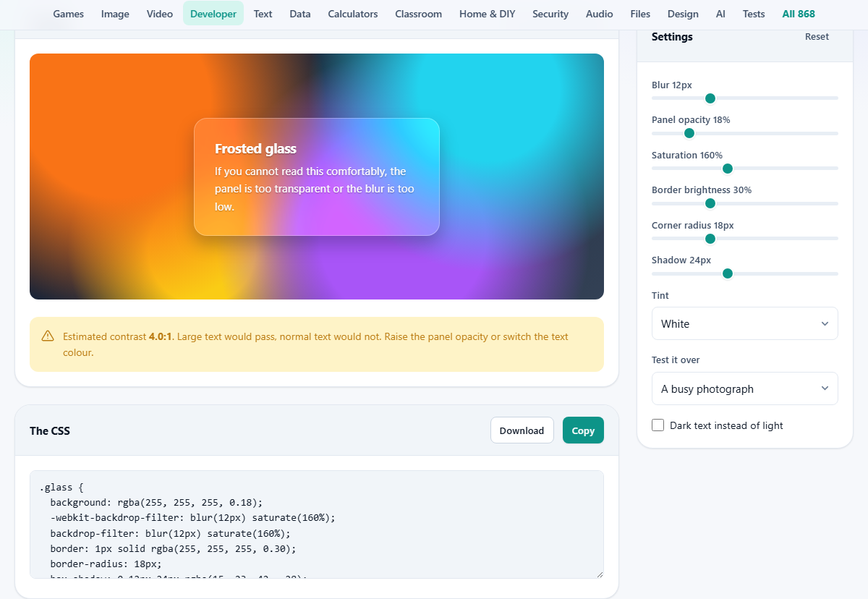Open the Video category tab
Screen dimensions: 868x599
(160, 14)
